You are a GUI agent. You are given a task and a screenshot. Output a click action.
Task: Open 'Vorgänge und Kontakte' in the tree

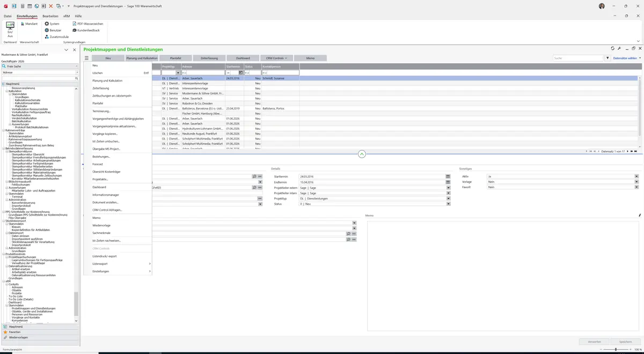pos(26,318)
